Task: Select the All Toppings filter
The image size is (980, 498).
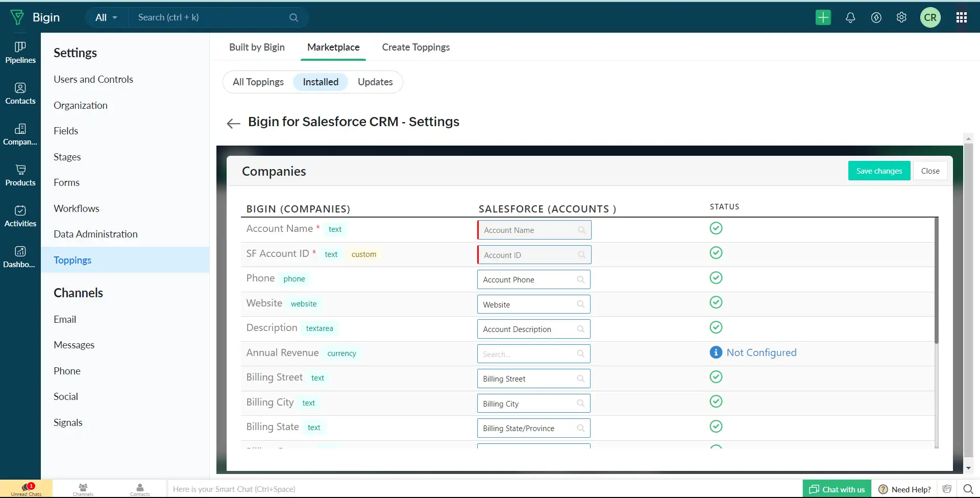Action: (258, 82)
